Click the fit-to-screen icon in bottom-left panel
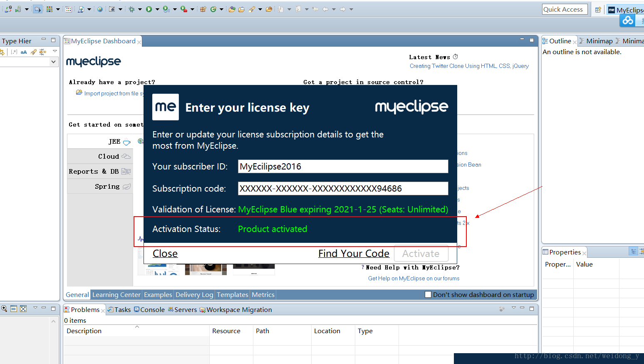Image resolution: width=644 pixels, height=364 pixels. (x=23, y=309)
